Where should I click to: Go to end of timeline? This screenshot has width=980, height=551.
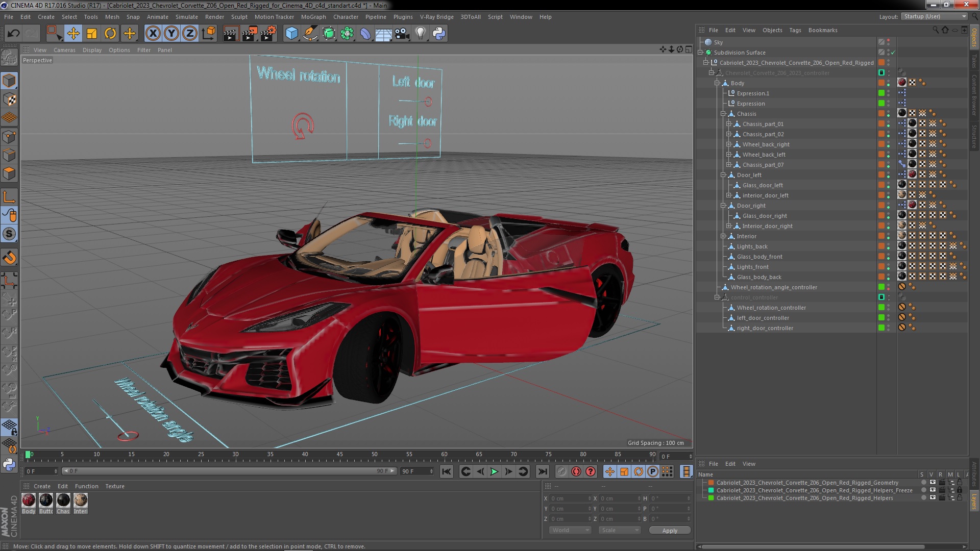543,471
